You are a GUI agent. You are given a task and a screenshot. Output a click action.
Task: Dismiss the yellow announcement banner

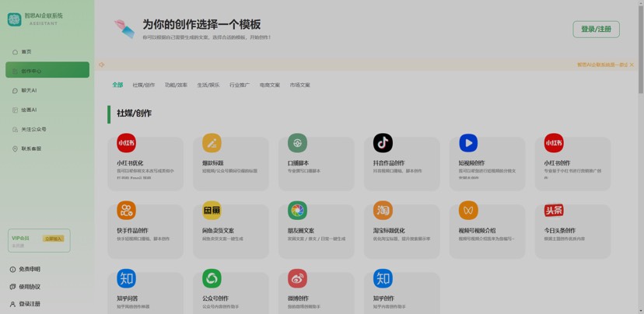pos(632,65)
